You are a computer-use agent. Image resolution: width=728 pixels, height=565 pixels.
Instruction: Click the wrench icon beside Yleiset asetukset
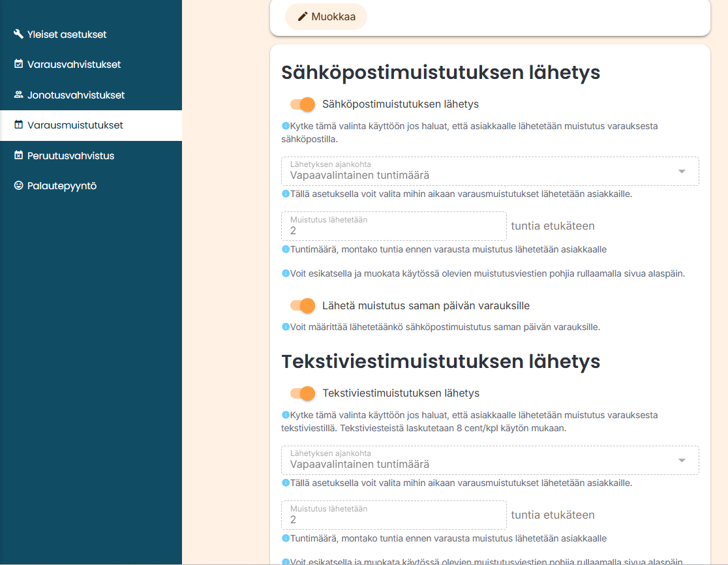coord(18,34)
